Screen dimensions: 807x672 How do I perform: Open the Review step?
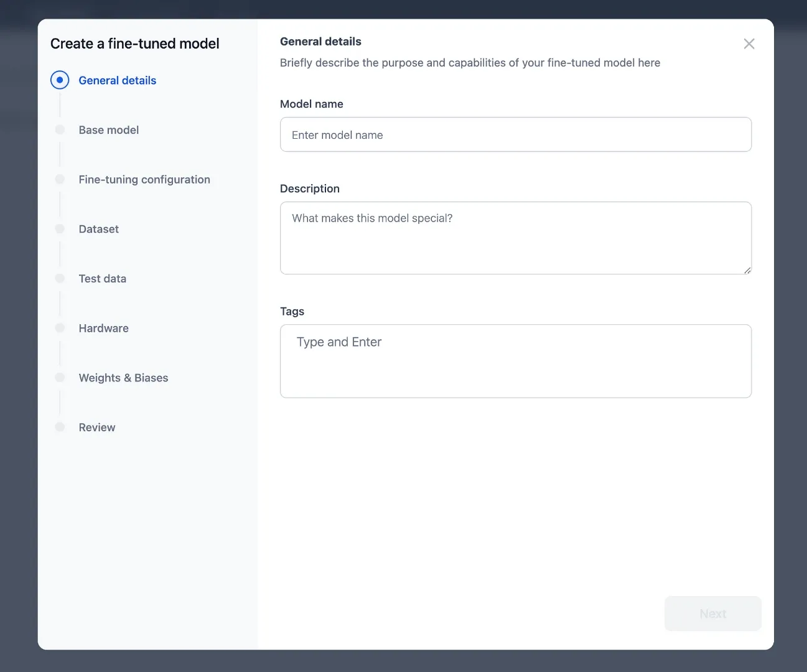pos(96,427)
